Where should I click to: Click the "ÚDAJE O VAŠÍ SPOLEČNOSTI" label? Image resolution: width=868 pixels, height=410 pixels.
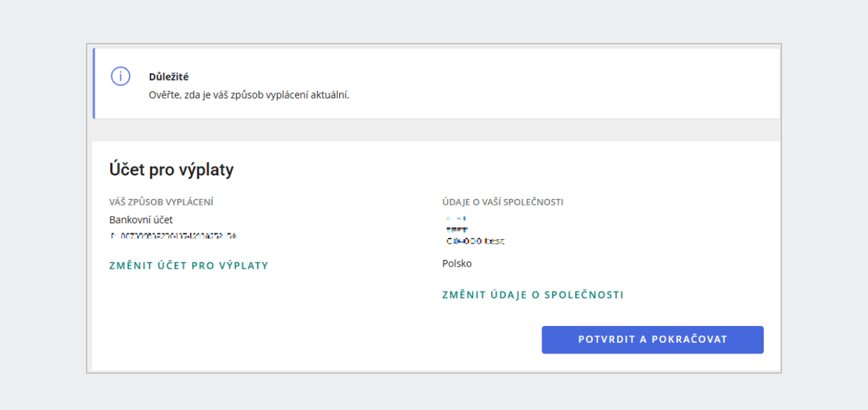click(503, 202)
